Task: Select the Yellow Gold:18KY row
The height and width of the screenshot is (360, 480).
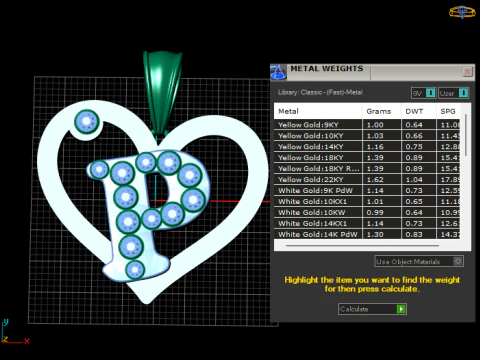Action: click(367, 158)
